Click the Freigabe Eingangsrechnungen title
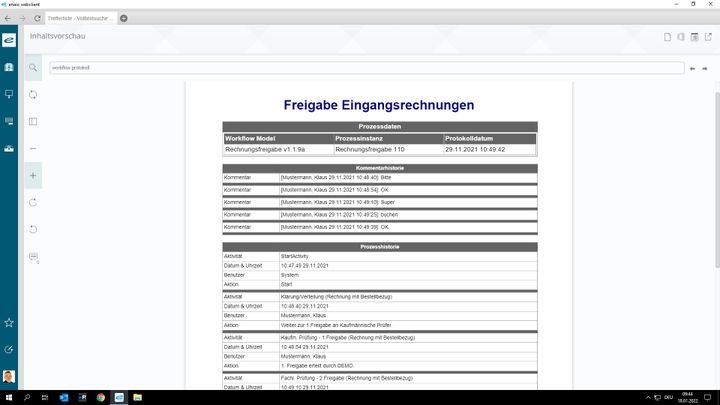The image size is (720, 405). (379, 105)
